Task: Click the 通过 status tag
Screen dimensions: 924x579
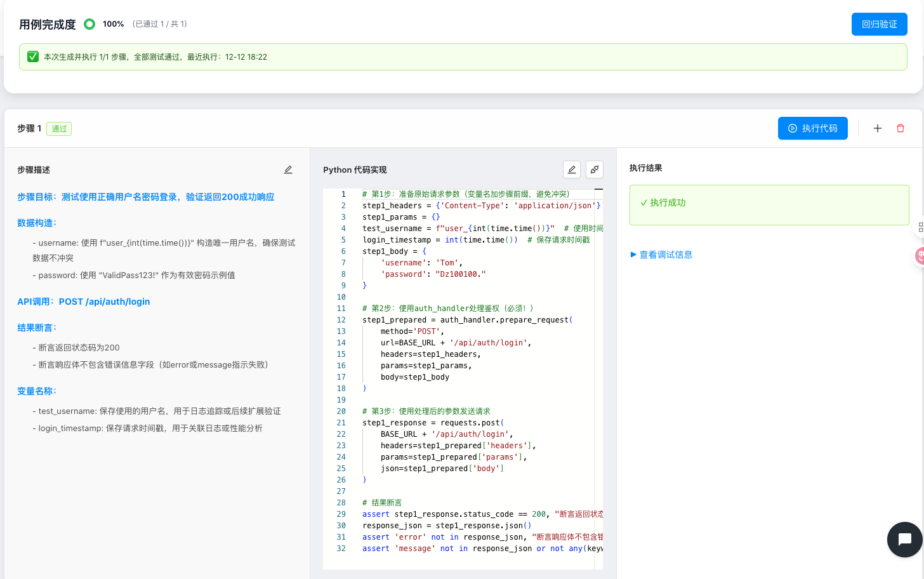Action: point(59,129)
